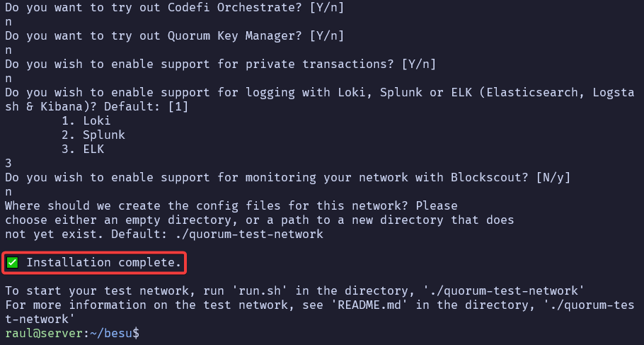Click the typed answer "3"
The width and height of the screenshot is (644, 345).
(8, 163)
